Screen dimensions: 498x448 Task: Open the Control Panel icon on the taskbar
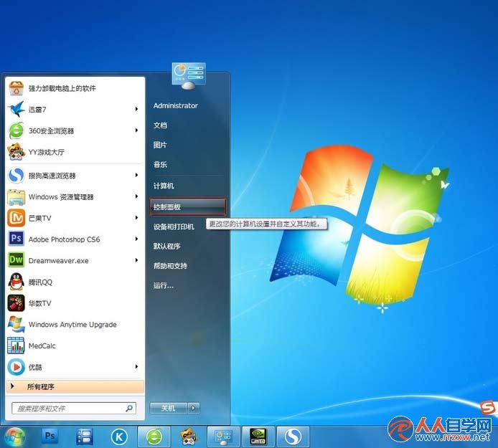223,437
